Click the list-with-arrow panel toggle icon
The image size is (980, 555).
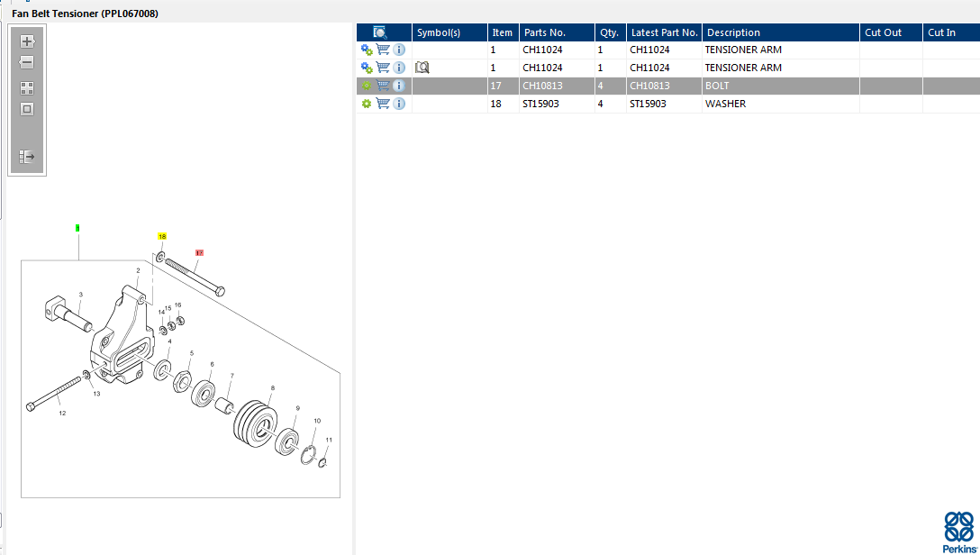(x=27, y=156)
